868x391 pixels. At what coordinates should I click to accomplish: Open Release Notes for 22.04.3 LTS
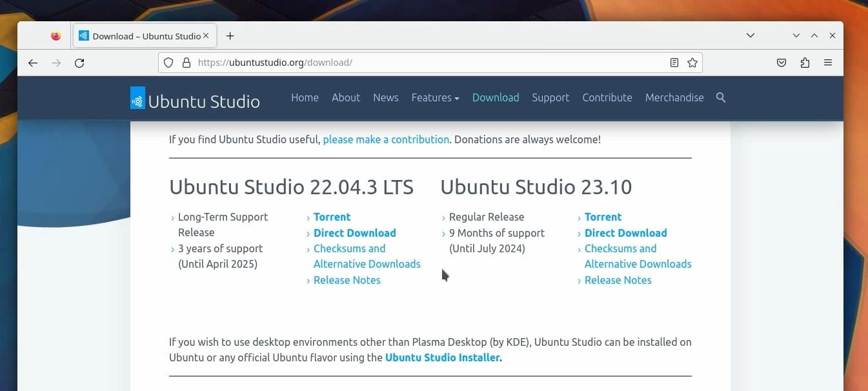click(x=347, y=280)
